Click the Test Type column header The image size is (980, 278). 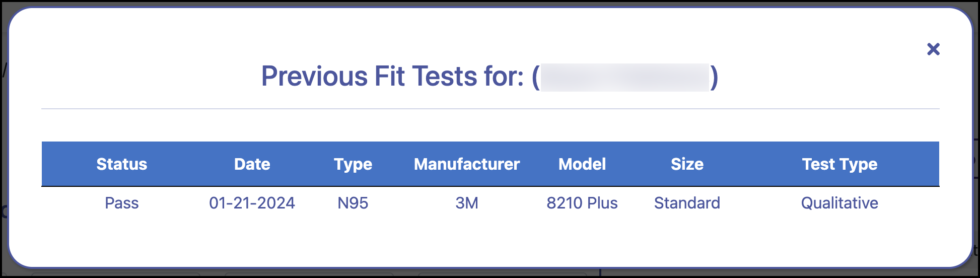(x=839, y=164)
